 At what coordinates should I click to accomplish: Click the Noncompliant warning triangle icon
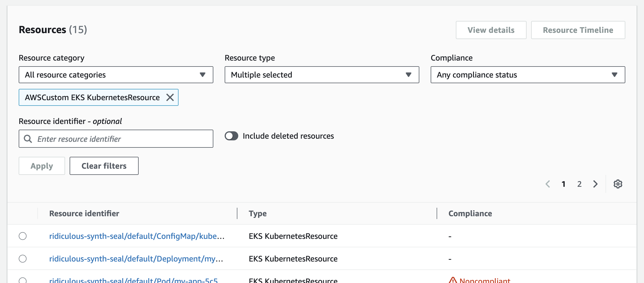[x=453, y=280]
